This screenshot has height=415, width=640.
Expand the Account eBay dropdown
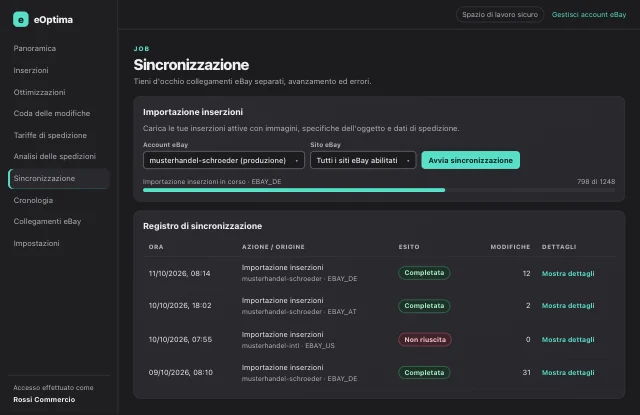point(224,160)
